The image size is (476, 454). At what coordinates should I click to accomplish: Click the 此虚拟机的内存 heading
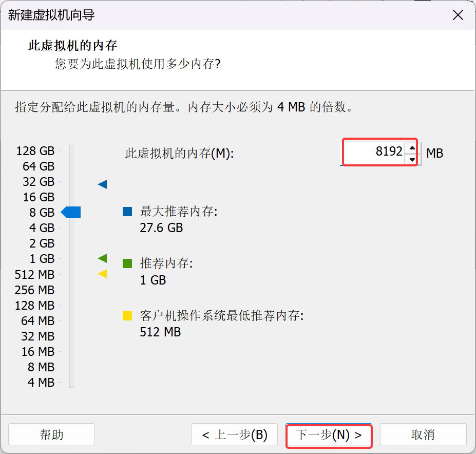[73, 46]
